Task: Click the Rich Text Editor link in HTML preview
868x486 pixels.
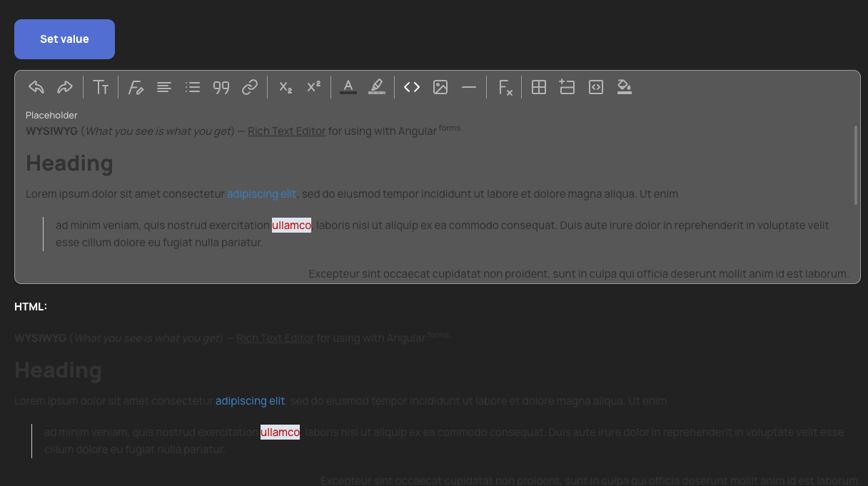Action: (276, 338)
